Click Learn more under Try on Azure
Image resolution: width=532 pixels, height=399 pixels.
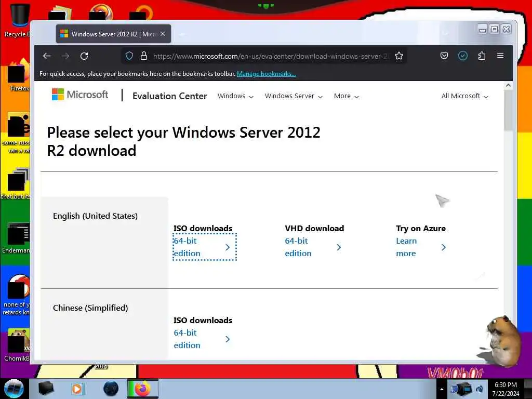421,247
